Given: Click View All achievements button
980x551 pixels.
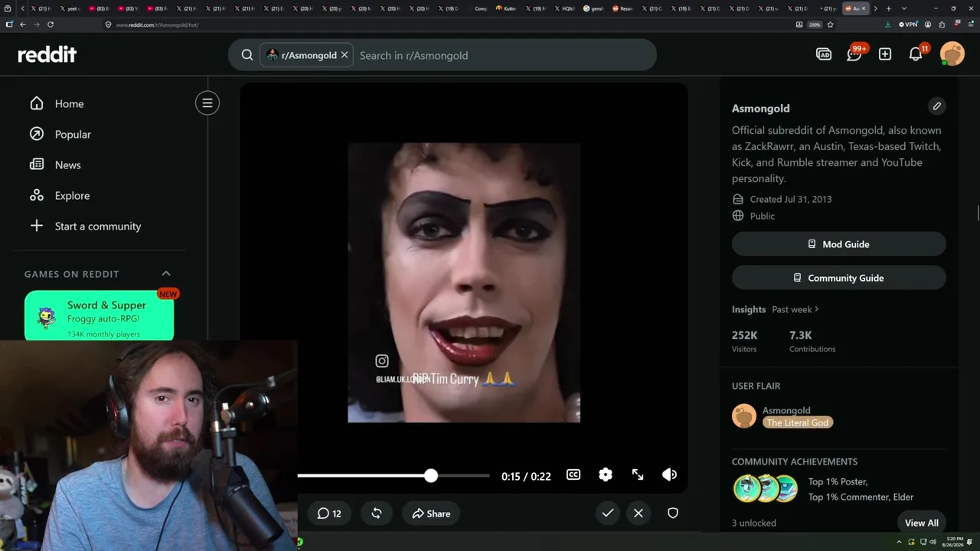Looking at the screenshot, I should (x=921, y=523).
